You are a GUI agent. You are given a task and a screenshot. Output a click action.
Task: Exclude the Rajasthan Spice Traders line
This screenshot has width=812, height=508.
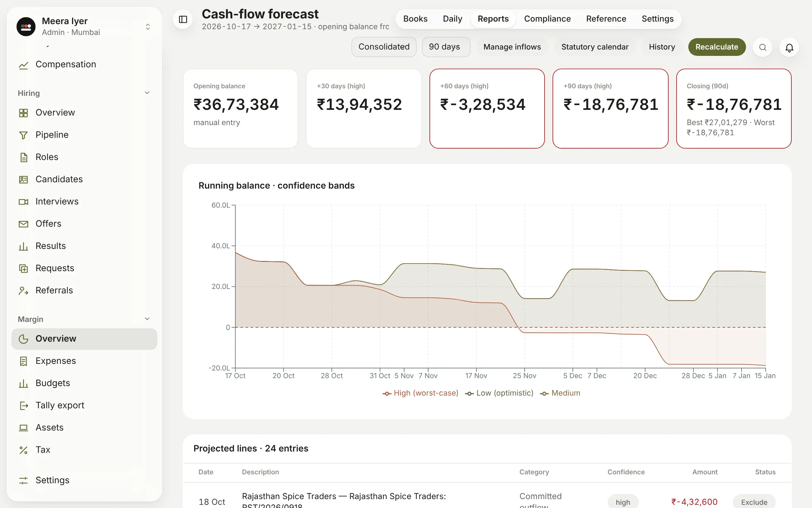754,502
